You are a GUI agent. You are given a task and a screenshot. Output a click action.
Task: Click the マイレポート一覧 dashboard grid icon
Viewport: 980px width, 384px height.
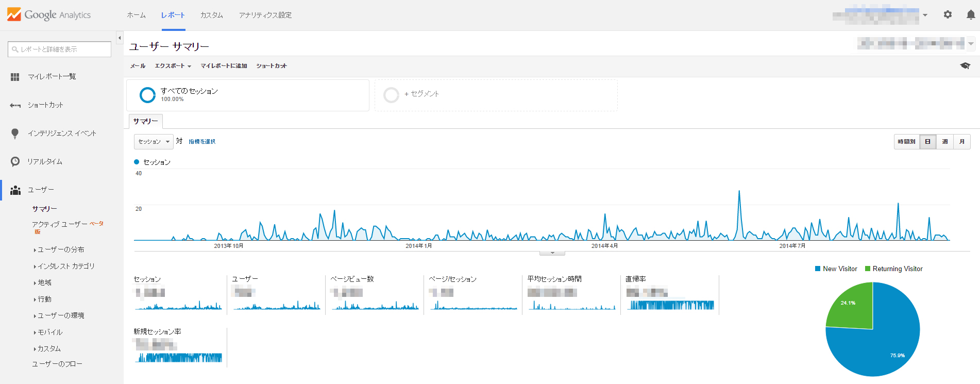15,77
